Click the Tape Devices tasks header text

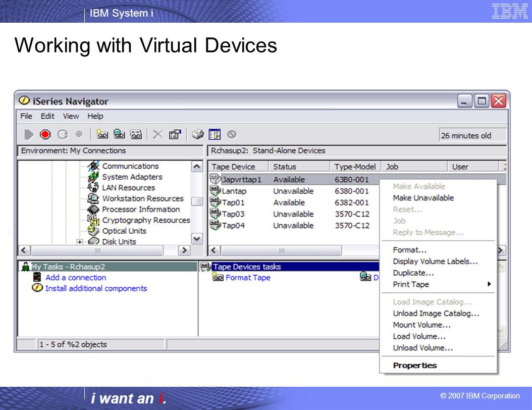[x=247, y=267]
